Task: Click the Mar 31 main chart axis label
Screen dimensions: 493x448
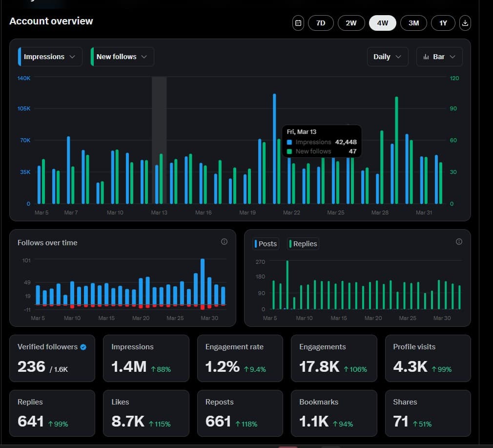Action: pyautogui.click(x=424, y=213)
